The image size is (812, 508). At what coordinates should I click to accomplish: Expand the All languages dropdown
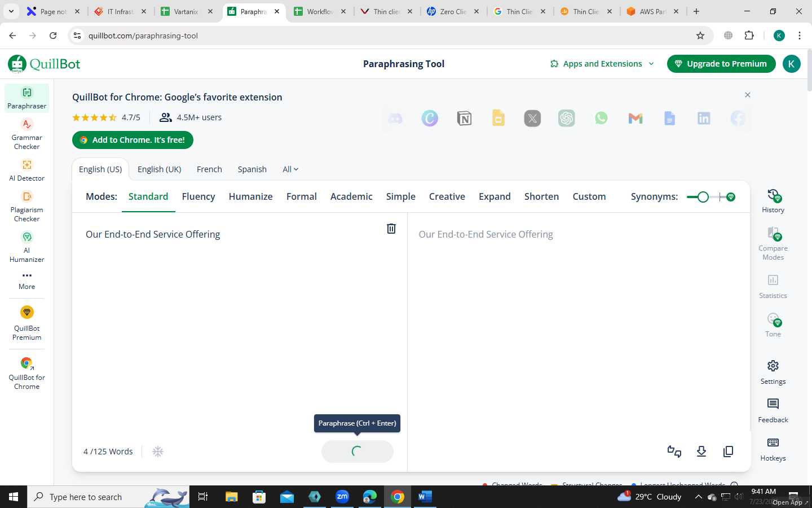(x=290, y=169)
